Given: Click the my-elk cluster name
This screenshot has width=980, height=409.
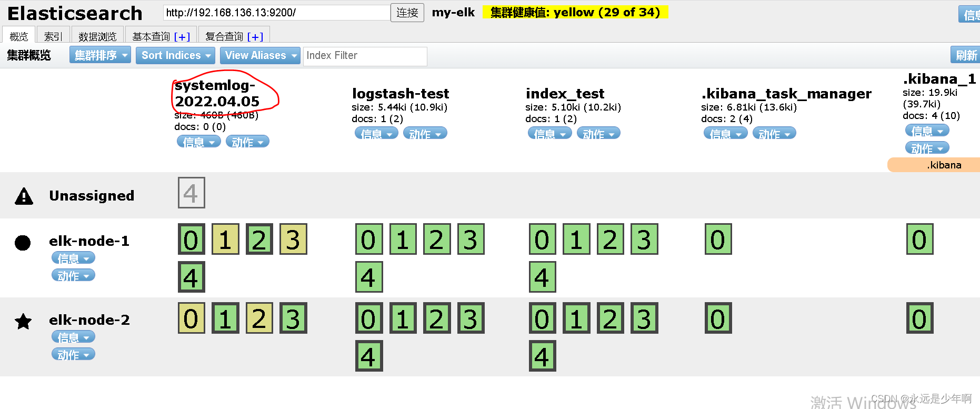Looking at the screenshot, I should [453, 13].
